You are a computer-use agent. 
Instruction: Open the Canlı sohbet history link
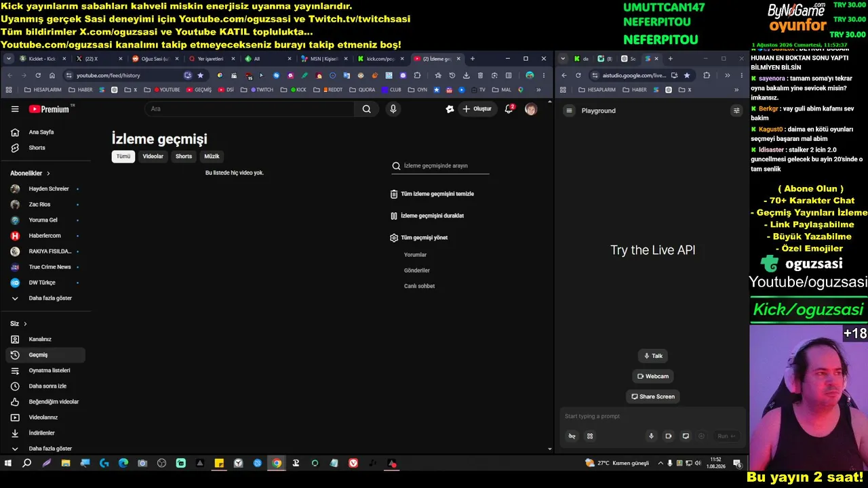(419, 286)
